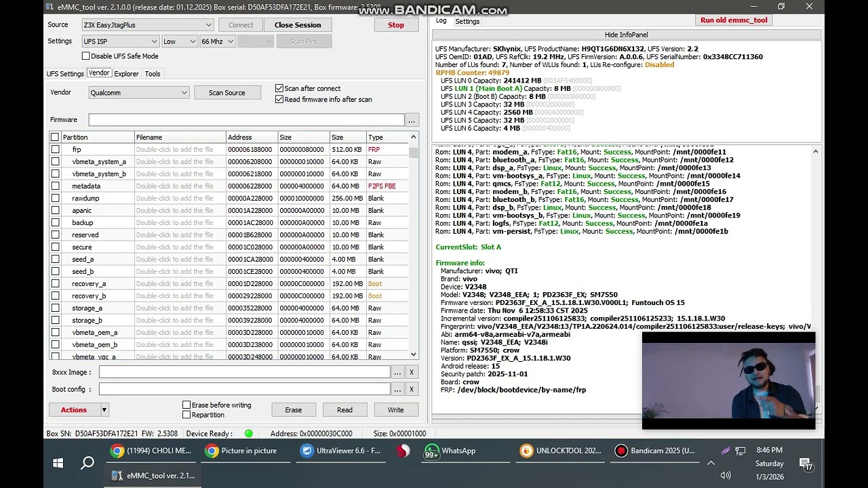This screenshot has width=868, height=488.
Task: Click the Erase button
Action: tap(293, 409)
